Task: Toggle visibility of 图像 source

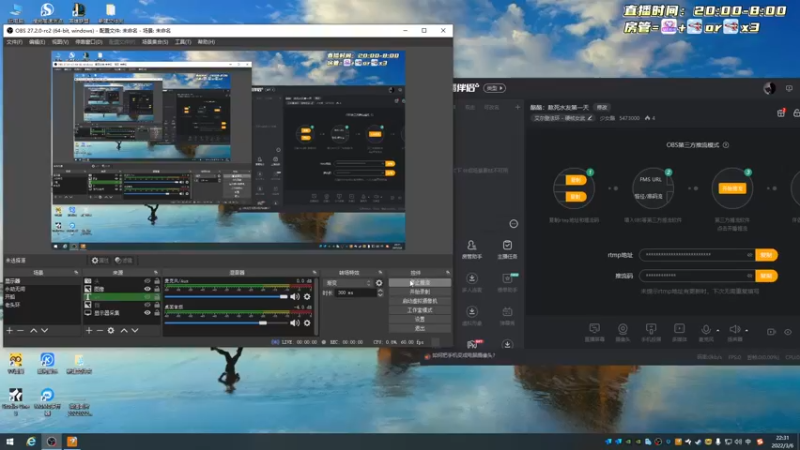Action: tap(147, 289)
